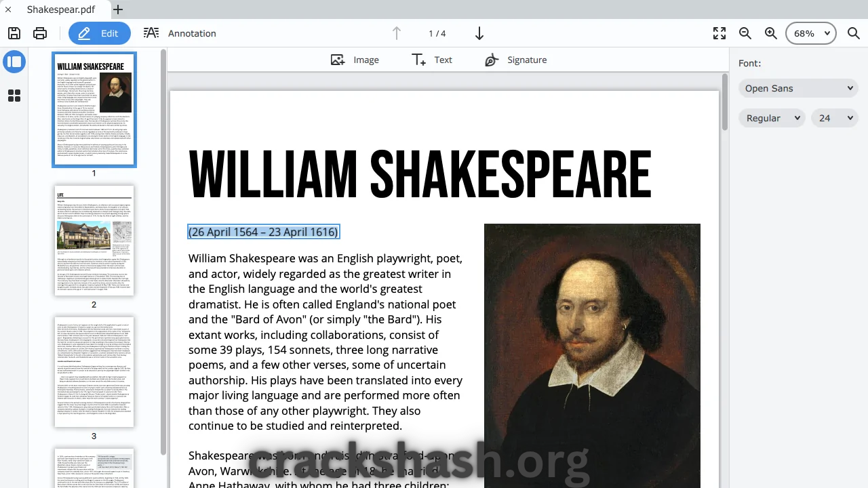Click the Print icon
The height and width of the screenshot is (488, 868).
(40, 33)
